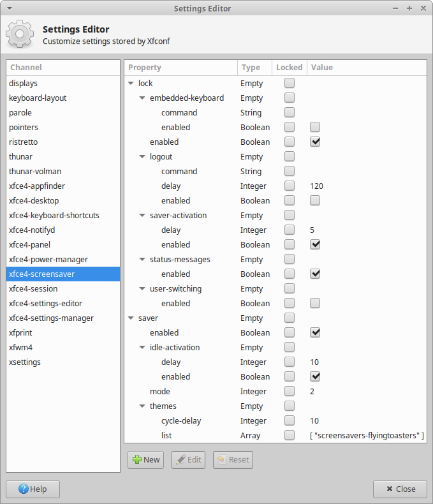Uncheck status-messages enabled value checkbox
This screenshot has height=504, width=433.
click(315, 274)
